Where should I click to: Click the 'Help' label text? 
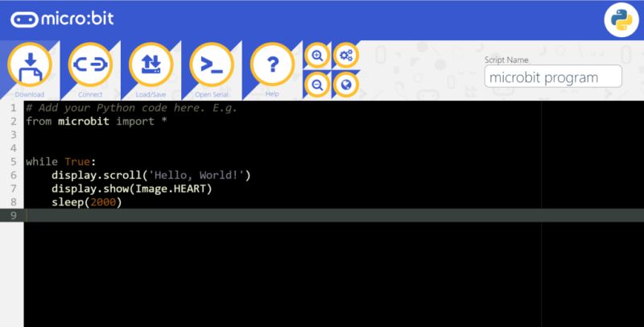[x=272, y=93]
